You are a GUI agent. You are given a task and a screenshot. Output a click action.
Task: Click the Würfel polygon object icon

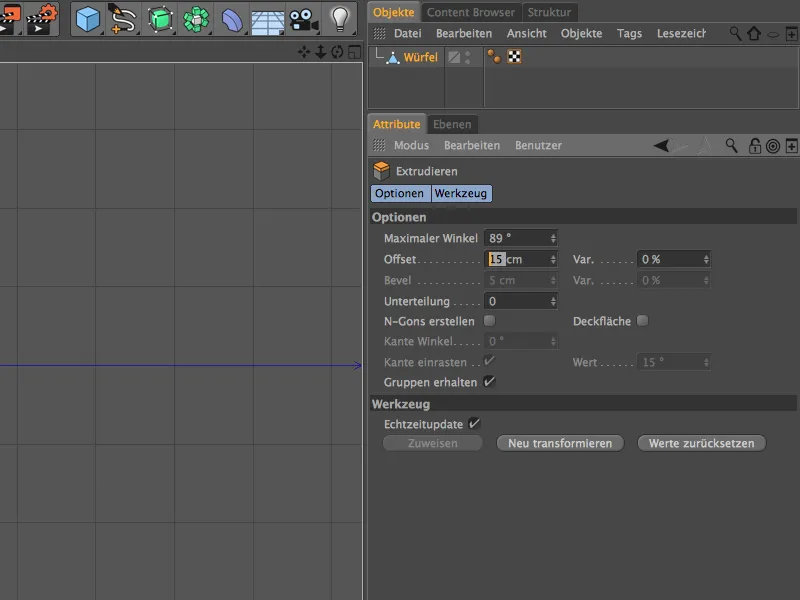tap(392, 58)
